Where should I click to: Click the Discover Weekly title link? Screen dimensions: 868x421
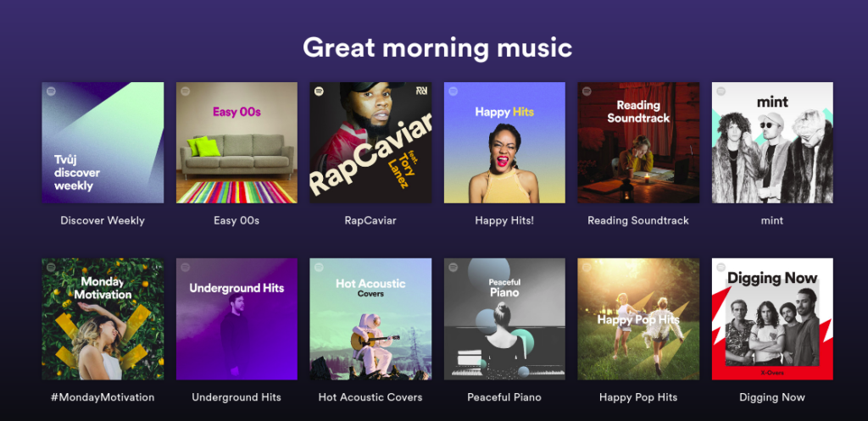point(103,221)
